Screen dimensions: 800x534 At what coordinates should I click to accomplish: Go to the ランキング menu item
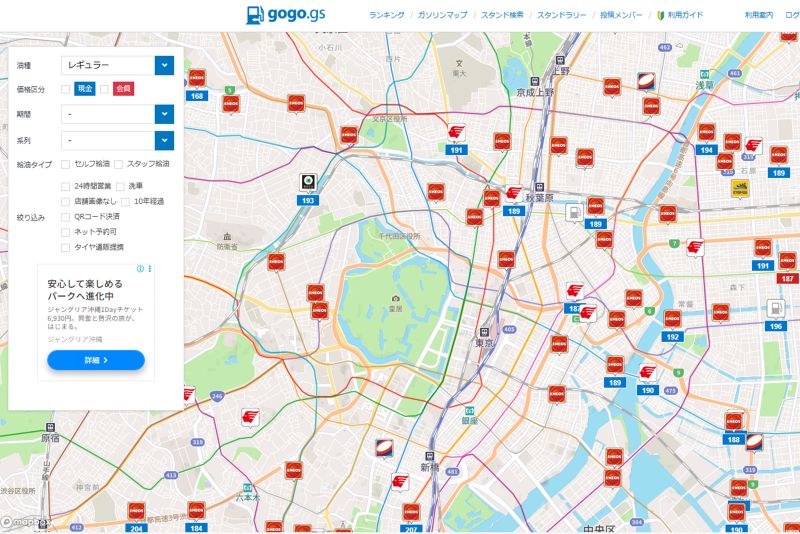386,15
